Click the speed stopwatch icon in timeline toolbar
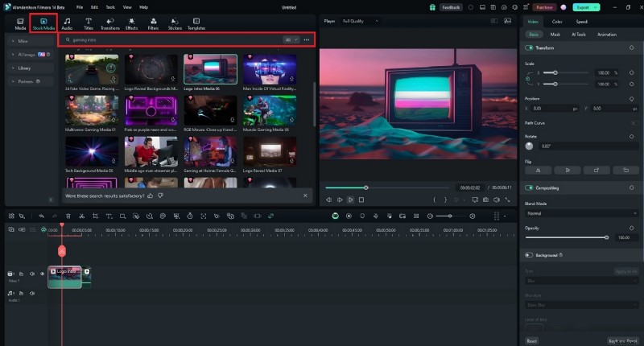 tap(190, 216)
